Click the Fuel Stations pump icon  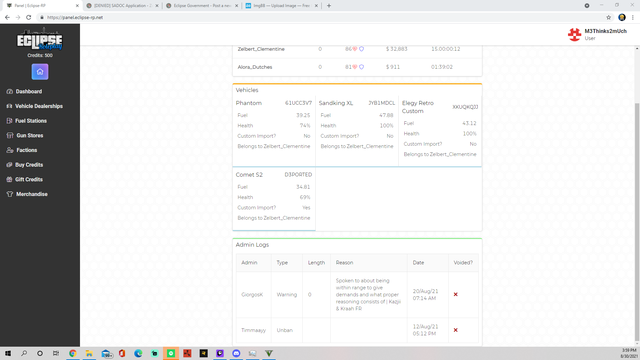pos(9,121)
